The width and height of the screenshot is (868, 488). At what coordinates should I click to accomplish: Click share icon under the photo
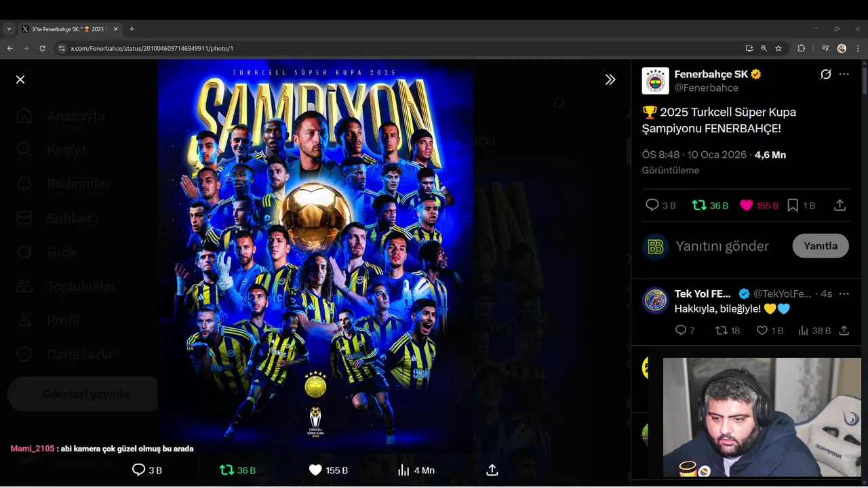click(x=492, y=470)
